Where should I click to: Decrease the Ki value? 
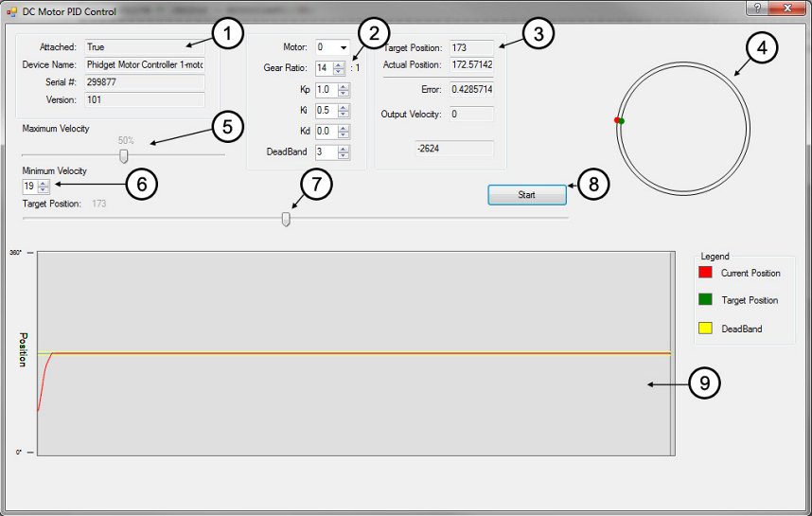(x=344, y=114)
